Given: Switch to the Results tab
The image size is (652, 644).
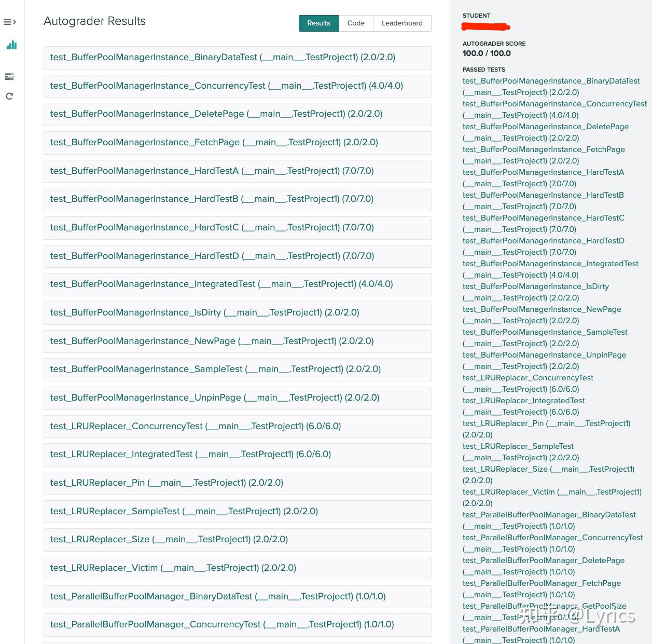Looking at the screenshot, I should click(318, 23).
